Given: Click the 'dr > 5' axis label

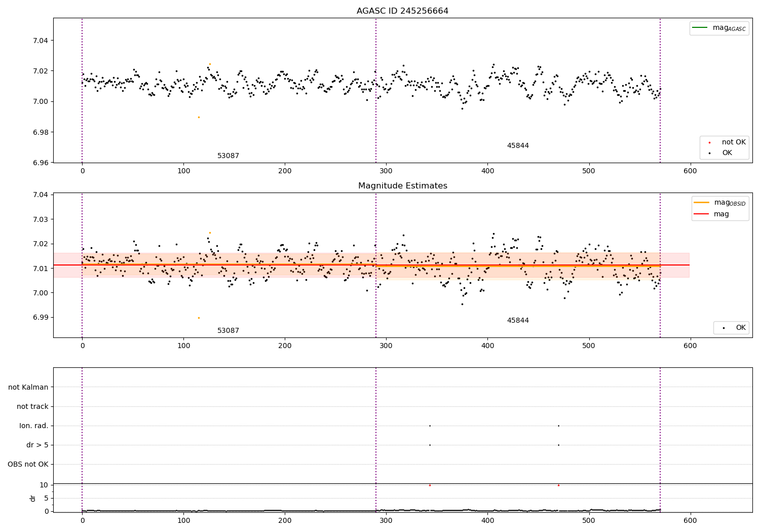Looking at the screenshot, I should point(37,445).
